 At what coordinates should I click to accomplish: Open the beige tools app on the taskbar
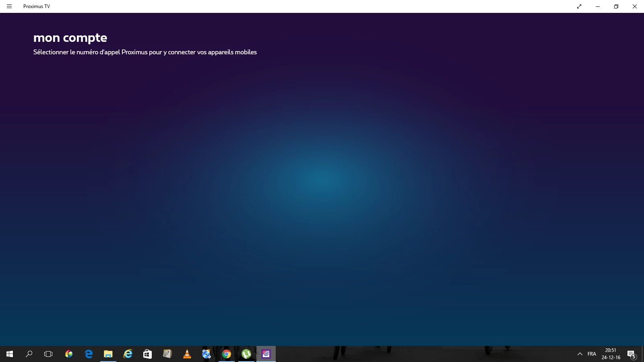point(167,354)
